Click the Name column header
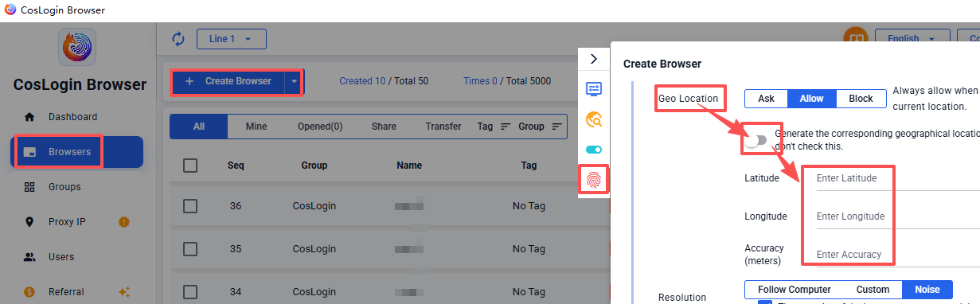Screen dimensions: 980x304 409,166
